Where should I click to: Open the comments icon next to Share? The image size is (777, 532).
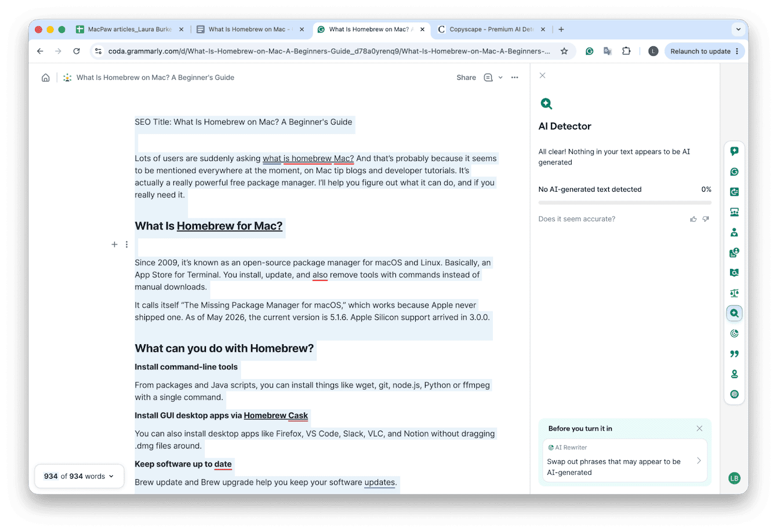click(x=488, y=78)
